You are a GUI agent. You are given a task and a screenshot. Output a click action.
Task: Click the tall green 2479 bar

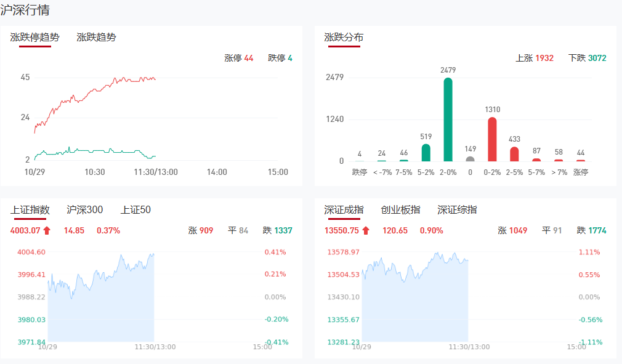(x=448, y=119)
